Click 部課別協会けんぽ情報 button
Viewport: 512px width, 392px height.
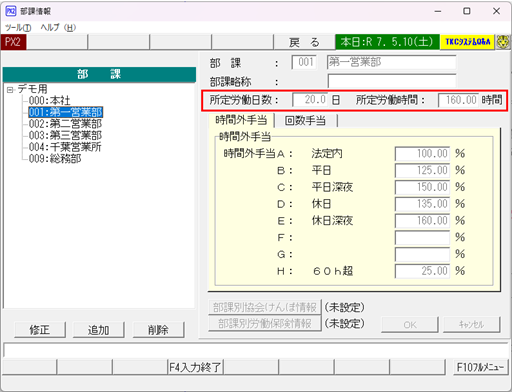pyautogui.click(x=265, y=307)
